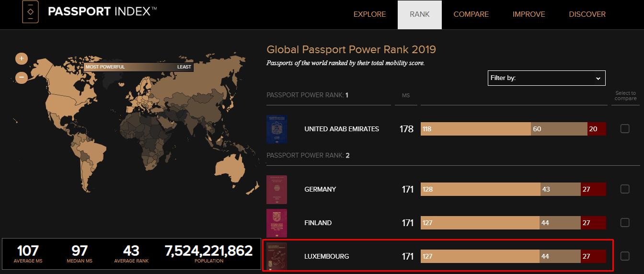The height and width of the screenshot is (274, 644).
Task: Open the Improve tab
Action: point(529,14)
